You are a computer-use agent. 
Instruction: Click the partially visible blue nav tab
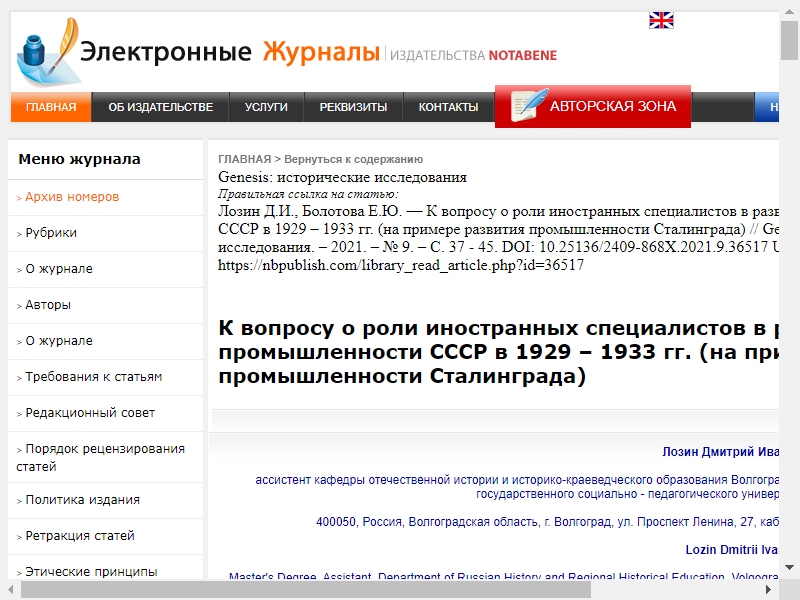(767, 107)
